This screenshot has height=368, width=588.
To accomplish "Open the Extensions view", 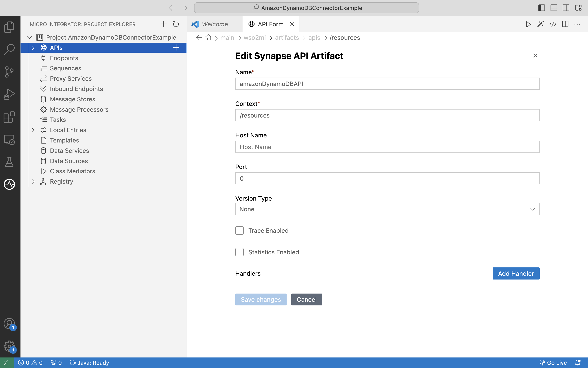I will (10, 117).
